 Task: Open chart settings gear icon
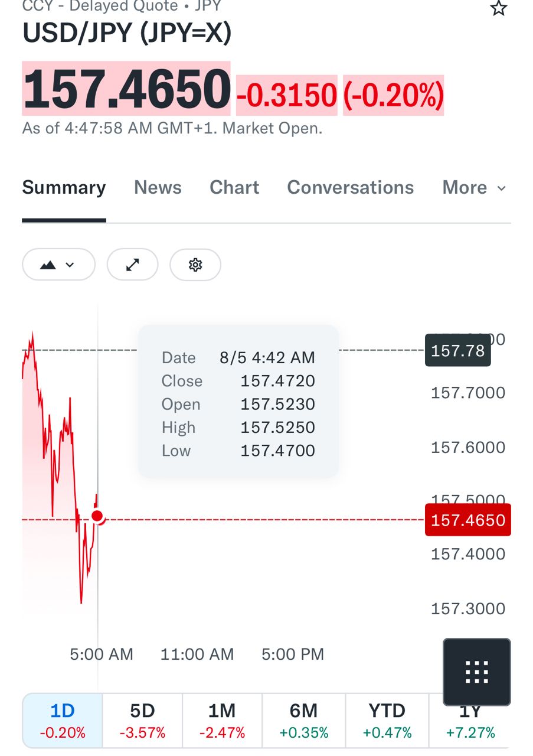point(195,265)
